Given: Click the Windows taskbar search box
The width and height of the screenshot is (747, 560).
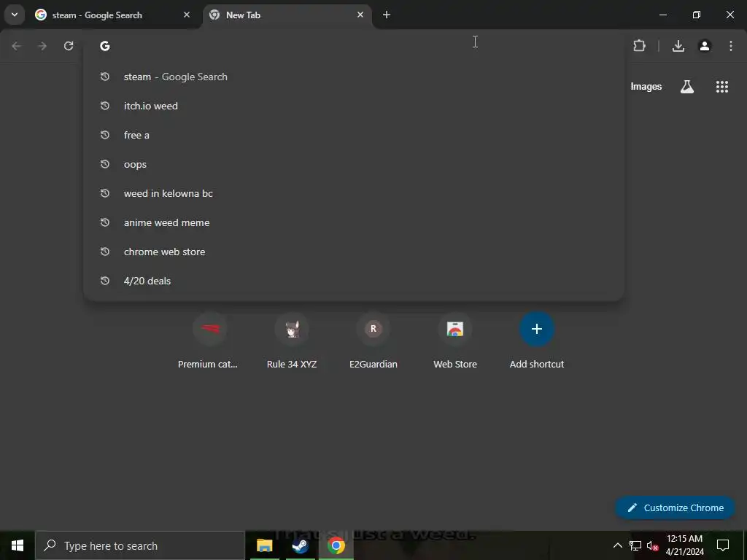Looking at the screenshot, I should (140, 545).
